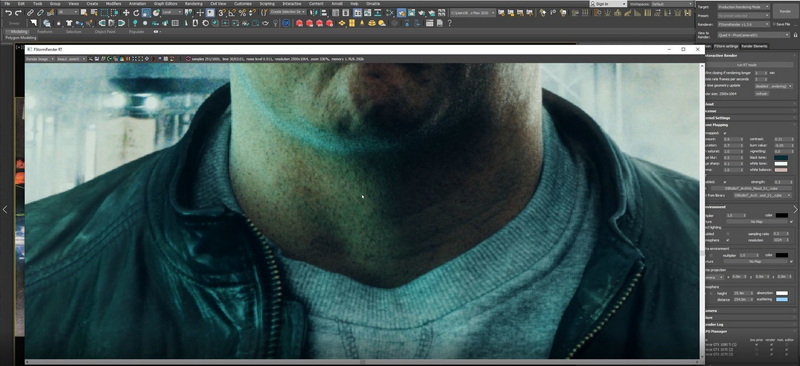This screenshot has height=366, width=800.
Task: Toggle the LUT enabled checkbox near strength
Action: 725,182
